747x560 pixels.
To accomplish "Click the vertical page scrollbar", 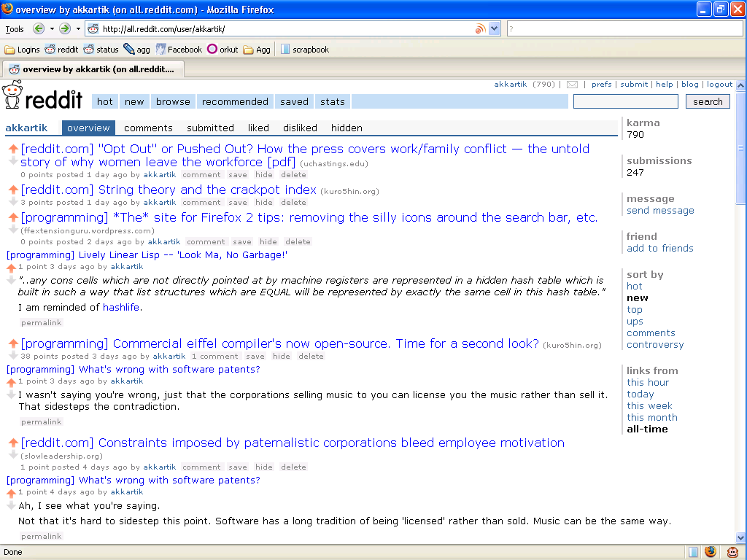I will pos(740,328).
